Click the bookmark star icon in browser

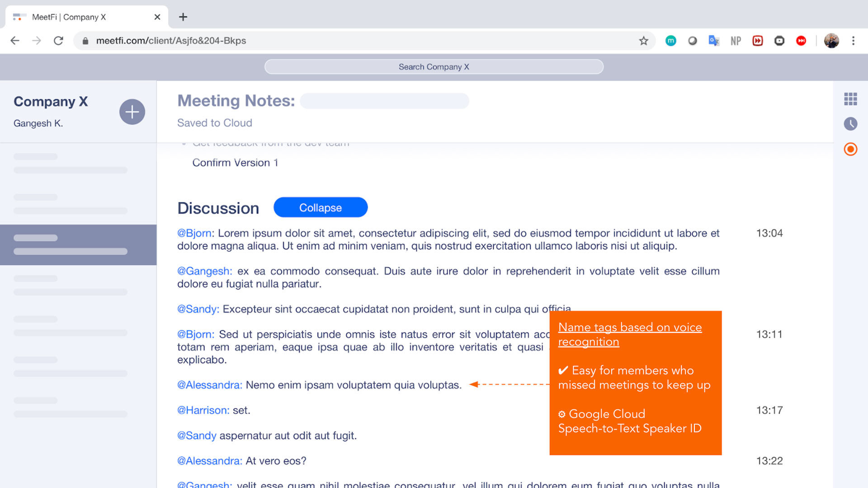click(x=643, y=41)
